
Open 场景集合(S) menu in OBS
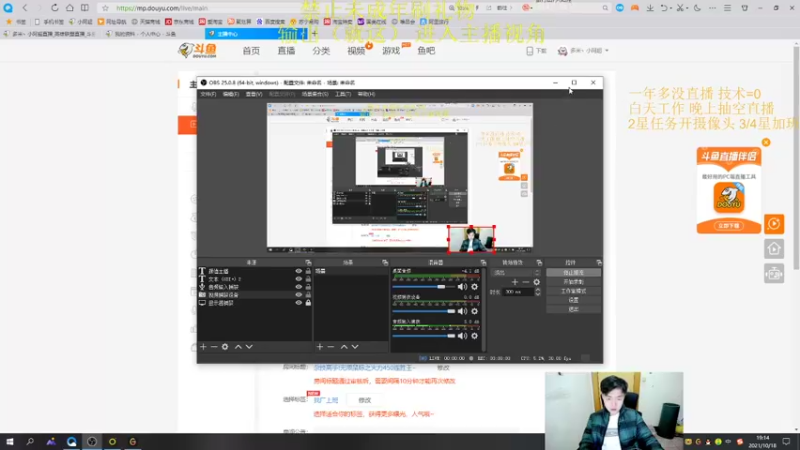click(x=315, y=94)
